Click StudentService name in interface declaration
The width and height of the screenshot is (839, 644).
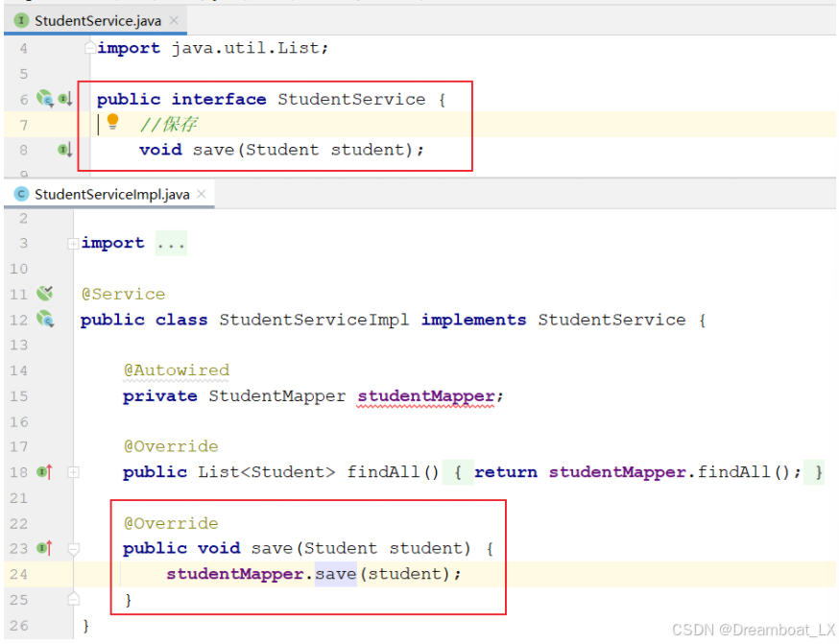351,99
